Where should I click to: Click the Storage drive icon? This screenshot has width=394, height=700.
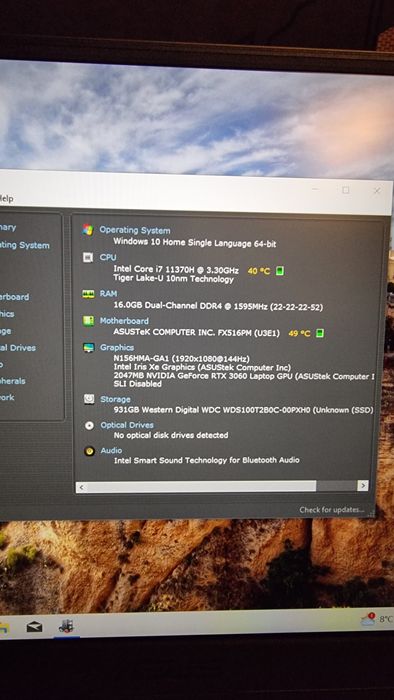tap(89, 399)
